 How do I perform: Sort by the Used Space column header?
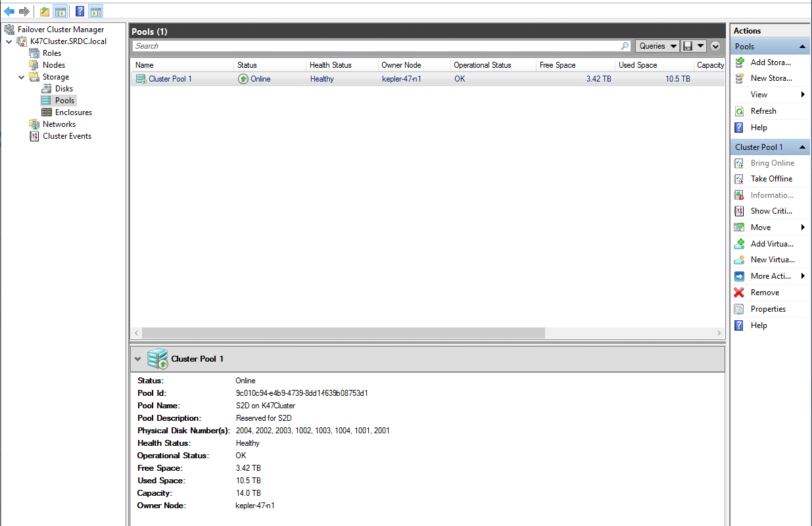(654, 65)
